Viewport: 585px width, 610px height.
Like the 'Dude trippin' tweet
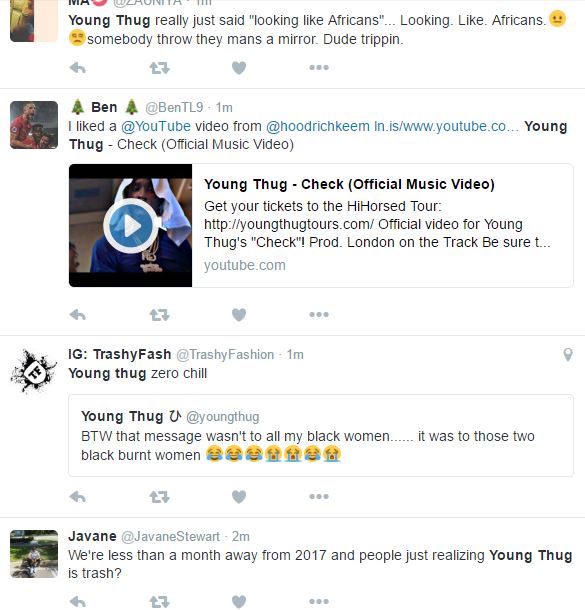(239, 68)
